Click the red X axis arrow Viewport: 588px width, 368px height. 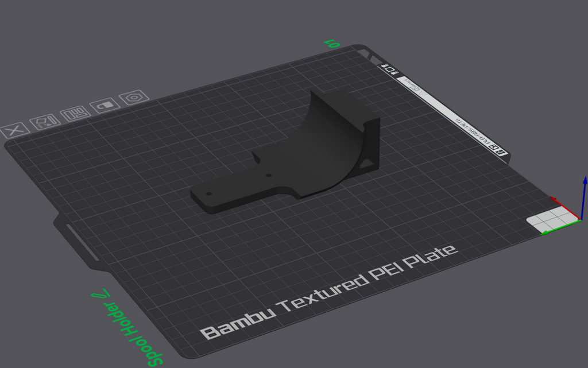tap(566, 208)
